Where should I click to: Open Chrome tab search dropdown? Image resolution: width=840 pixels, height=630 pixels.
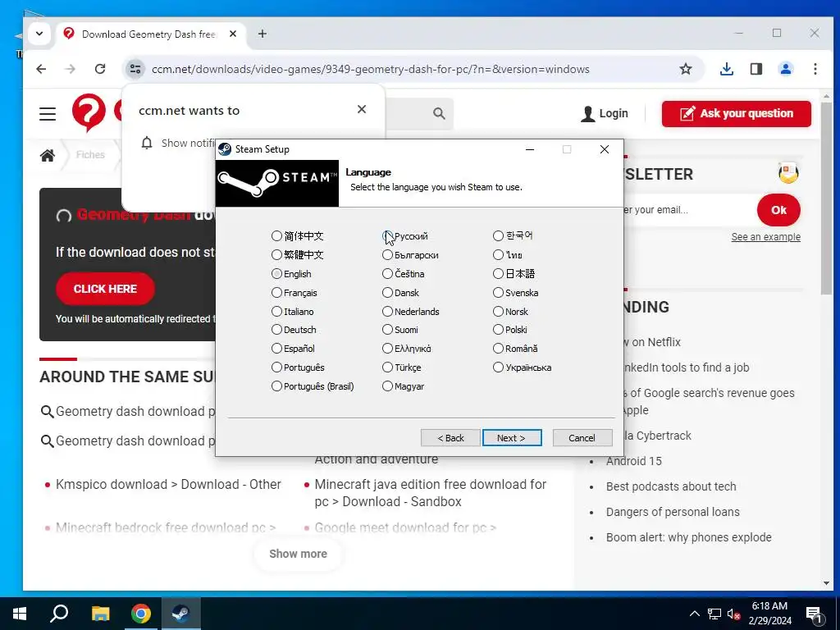pos(39,34)
